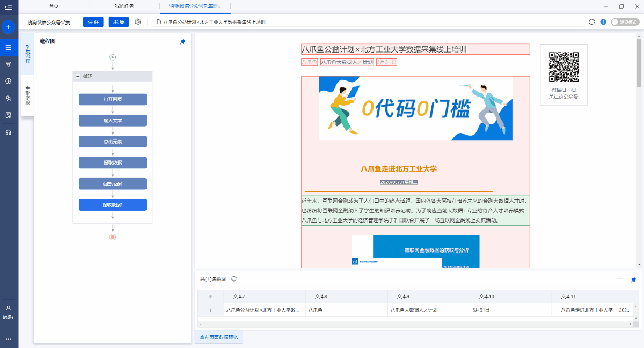Open the 当前页面数据预览 tab
Image resolution: width=644 pixels, height=348 pixels.
coord(219,337)
